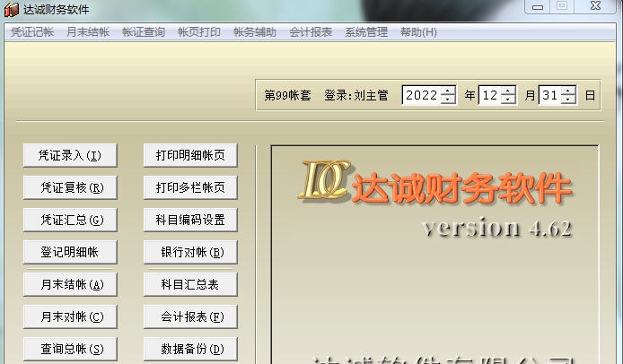623x364 pixels.
Task: Click the 第99帐套 label
Action: click(287, 95)
